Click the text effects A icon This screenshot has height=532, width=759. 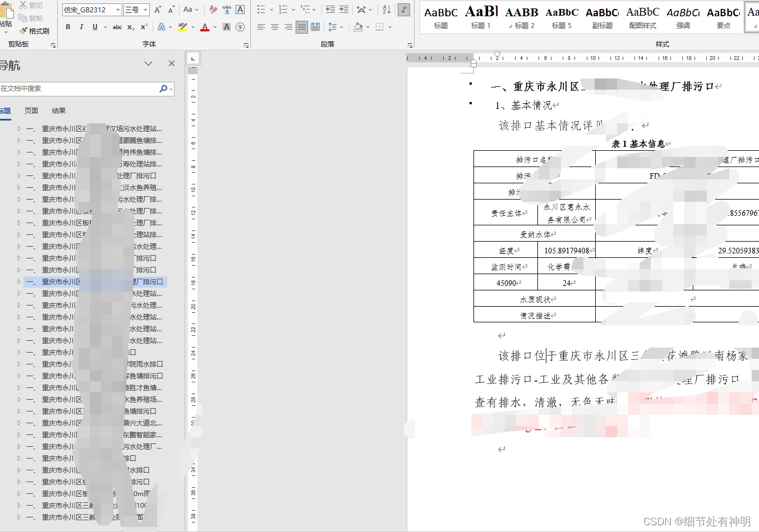[162, 26]
